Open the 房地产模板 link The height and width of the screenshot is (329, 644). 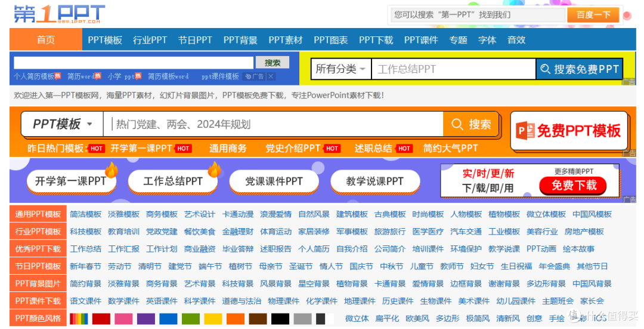coord(584,232)
